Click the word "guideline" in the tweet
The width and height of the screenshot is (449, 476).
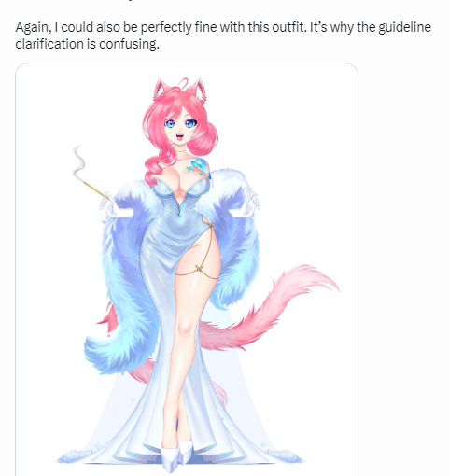(404, 28)
